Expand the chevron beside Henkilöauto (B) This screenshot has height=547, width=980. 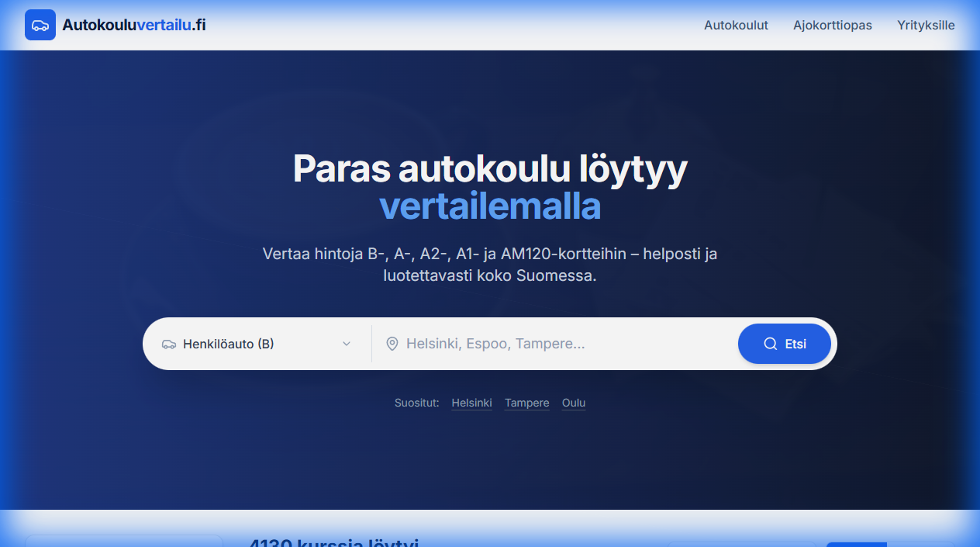(x=347, y=344)
